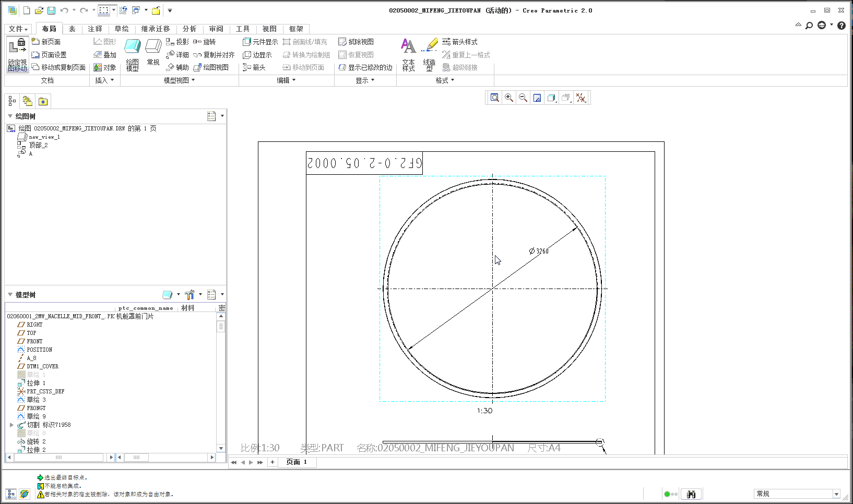Click the Repaint icon in graphics toolbar
The image size is (853, 504).
(x=537, y=98)
